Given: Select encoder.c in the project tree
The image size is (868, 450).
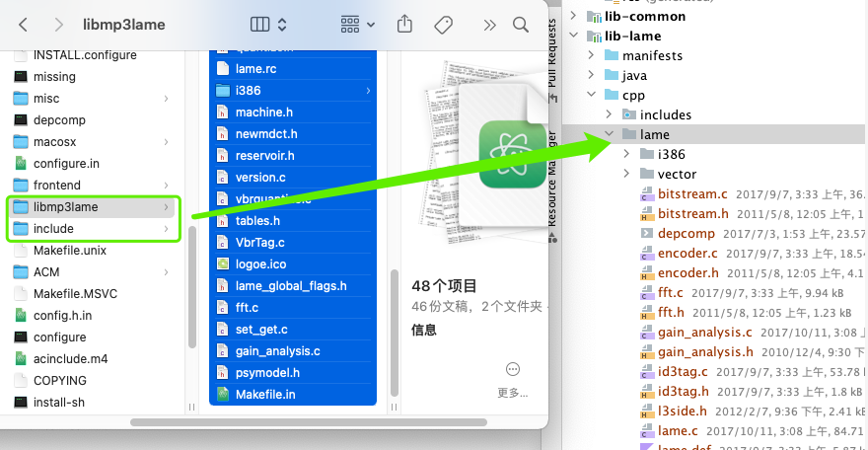Looking at the screenshot, I should pyautogui.click(x=687, y=254).
